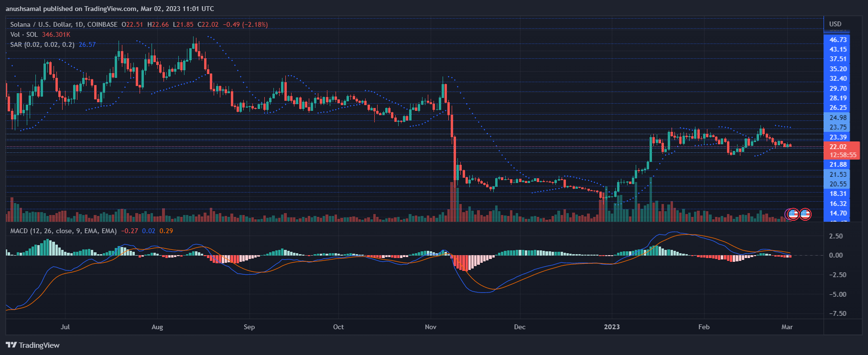The width and height of the screenshot is (868, 355).
Task: Click the left US flag event icon
Action: click(x=793, y=214)
